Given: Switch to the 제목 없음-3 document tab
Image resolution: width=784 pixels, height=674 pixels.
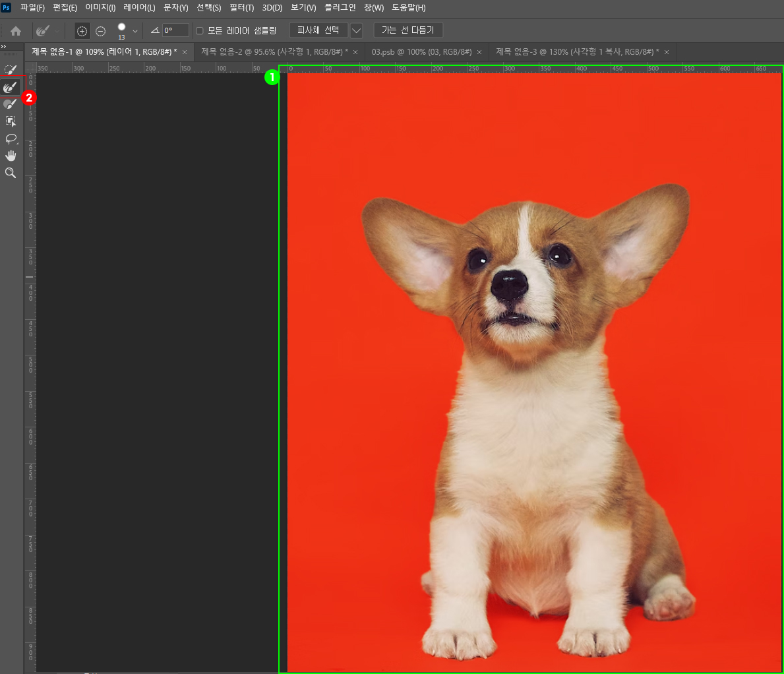Looking at the screenshot, I should (x=578, y=52).
